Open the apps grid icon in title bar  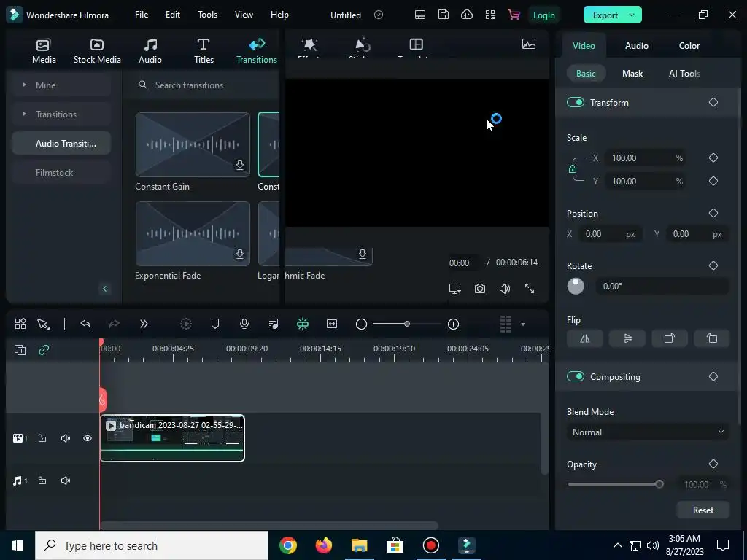[490, 15]
